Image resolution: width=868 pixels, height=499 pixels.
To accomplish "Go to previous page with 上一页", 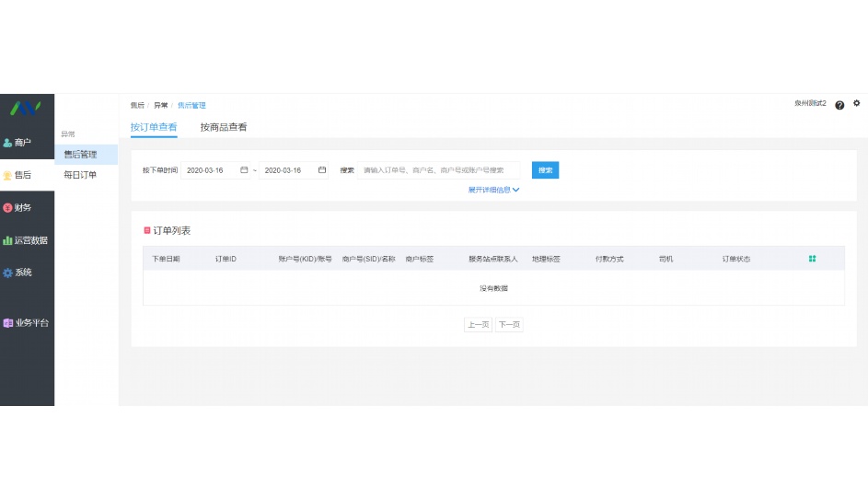I will [x=478, y=325].
